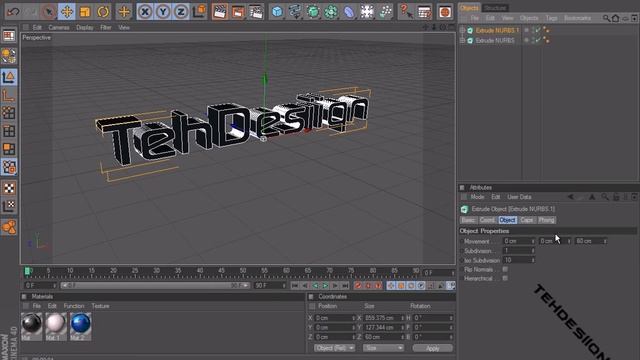Select the Points mode icon
This screenshot has height=360, width=640.
coord(9,113)
